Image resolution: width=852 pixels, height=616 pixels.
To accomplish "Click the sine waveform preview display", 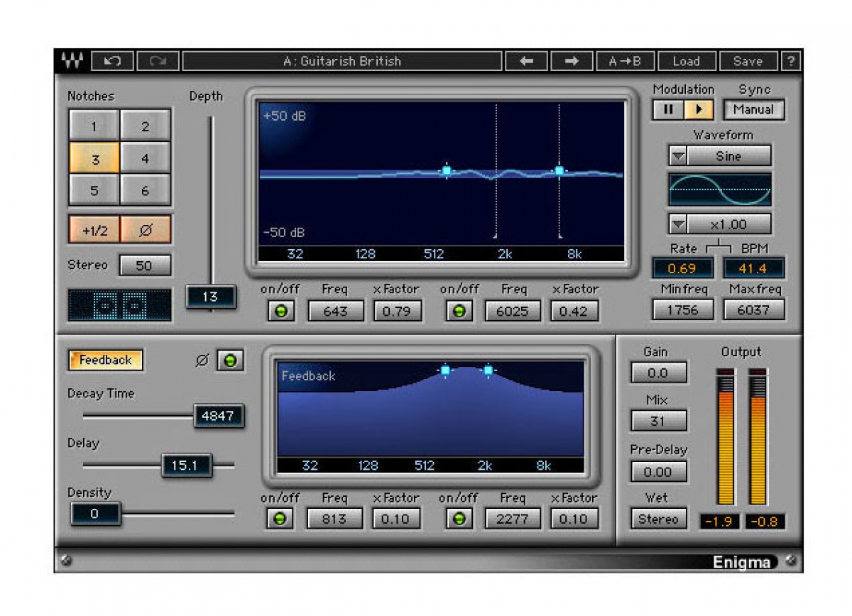I will 720,189.
